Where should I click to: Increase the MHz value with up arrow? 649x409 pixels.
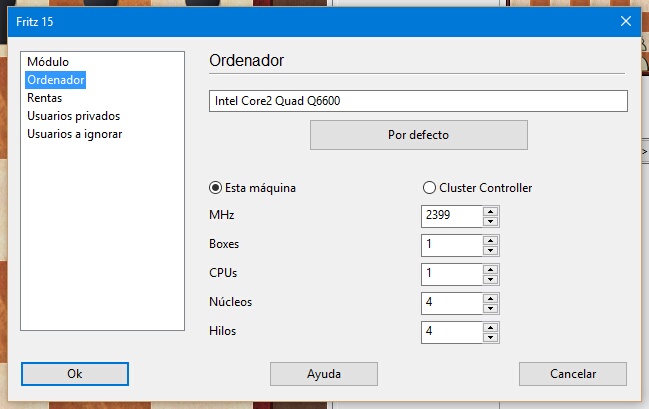coord(490,211)
